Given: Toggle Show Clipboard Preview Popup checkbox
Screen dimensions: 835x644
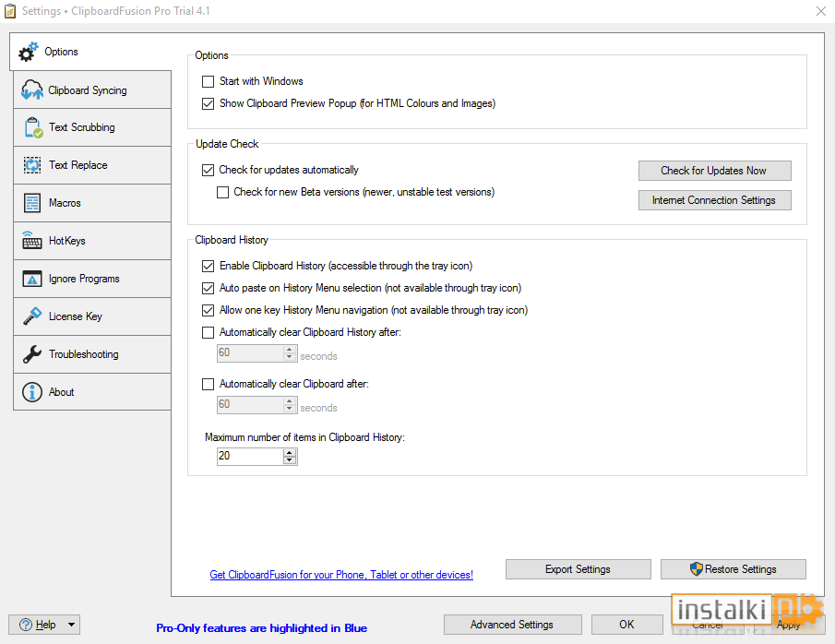Looking at the screenshot, I should [208, 104].
